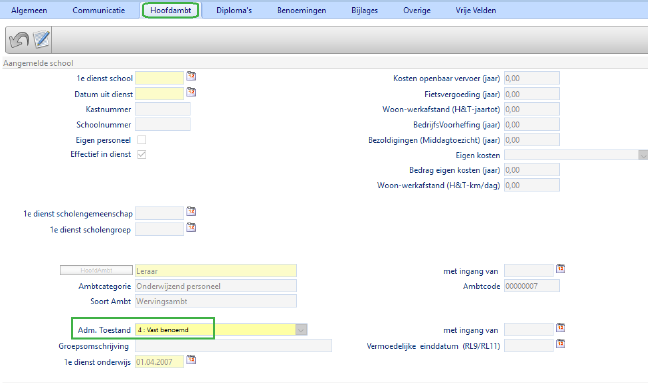The image size is (648, 383).
Task: Select the Hoofdambt tab
Action: (x=171, y=10)
